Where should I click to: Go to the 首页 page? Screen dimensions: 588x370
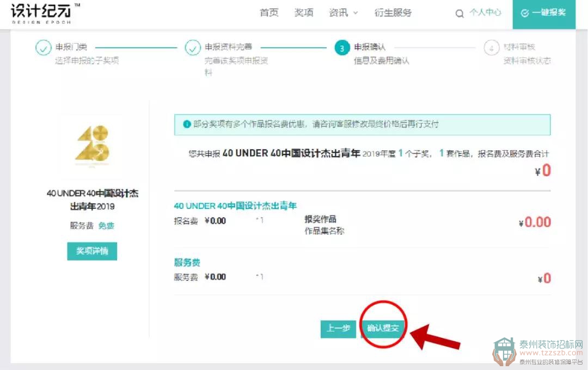pos(269,13)
